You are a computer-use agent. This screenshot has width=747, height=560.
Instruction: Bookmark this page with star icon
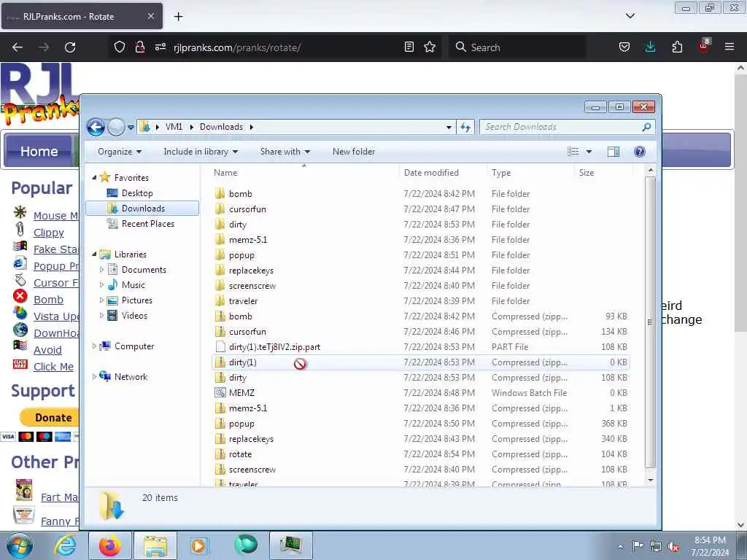pyautogui.click(x=430, y=47)
